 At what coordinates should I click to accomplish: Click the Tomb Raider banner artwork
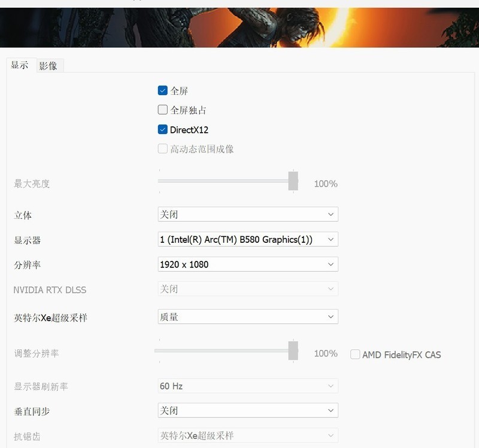pos(239,24)
